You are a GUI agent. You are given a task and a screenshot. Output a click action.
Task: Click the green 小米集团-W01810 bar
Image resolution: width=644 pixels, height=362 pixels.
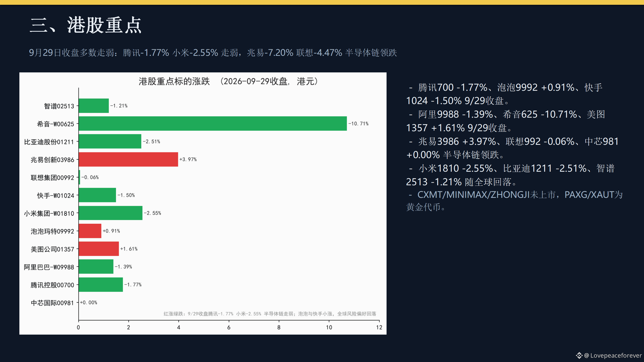110,213
